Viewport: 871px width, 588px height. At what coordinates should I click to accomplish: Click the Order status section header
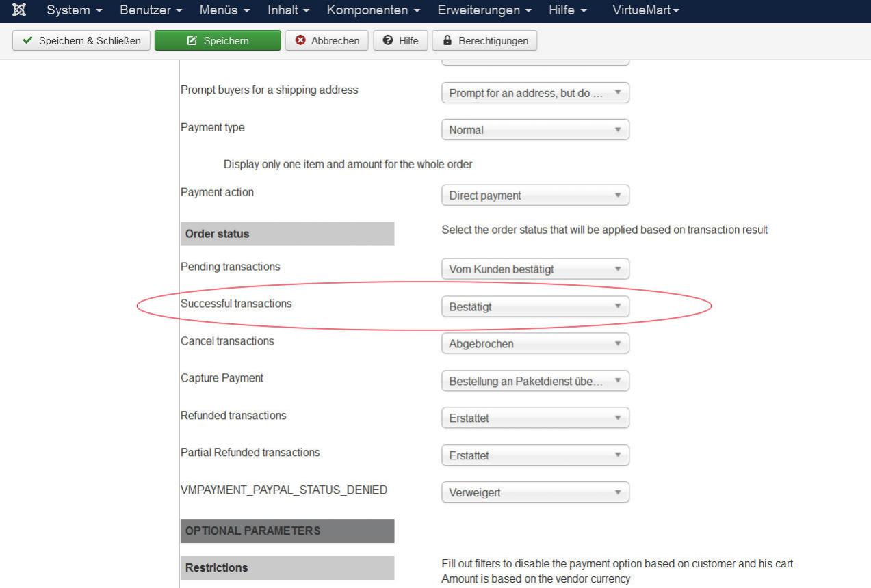tap(287, 234)
